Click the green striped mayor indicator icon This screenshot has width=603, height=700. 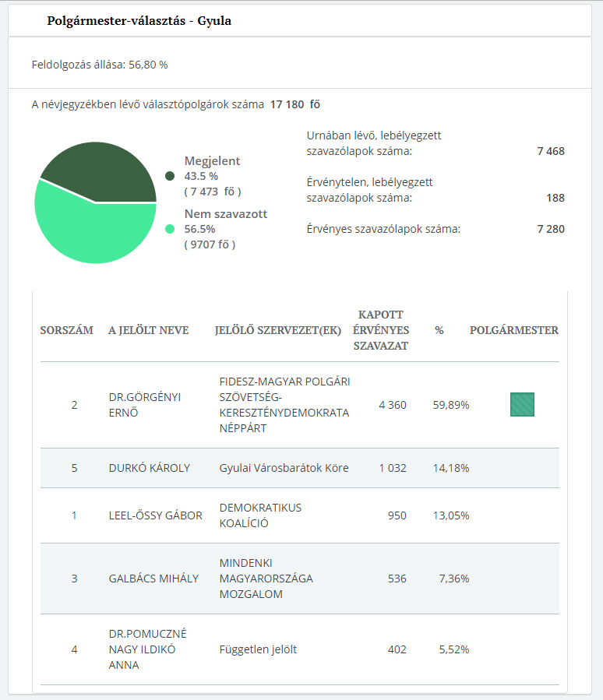pos(522,405)
